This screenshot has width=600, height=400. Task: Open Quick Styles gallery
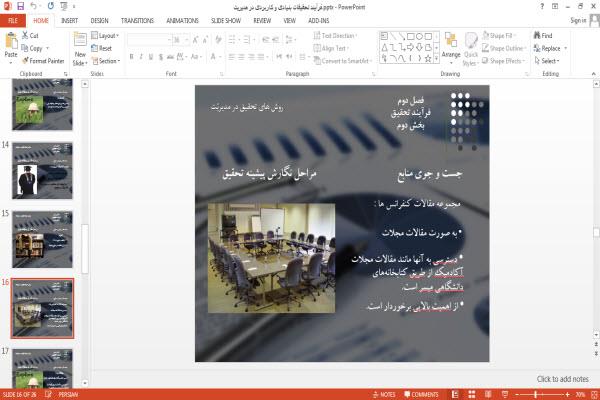[471, 48]
